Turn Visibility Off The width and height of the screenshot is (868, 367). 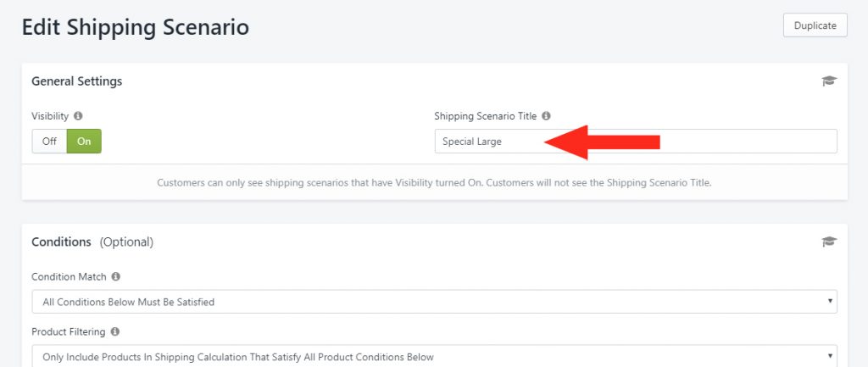tap(49, 142)
